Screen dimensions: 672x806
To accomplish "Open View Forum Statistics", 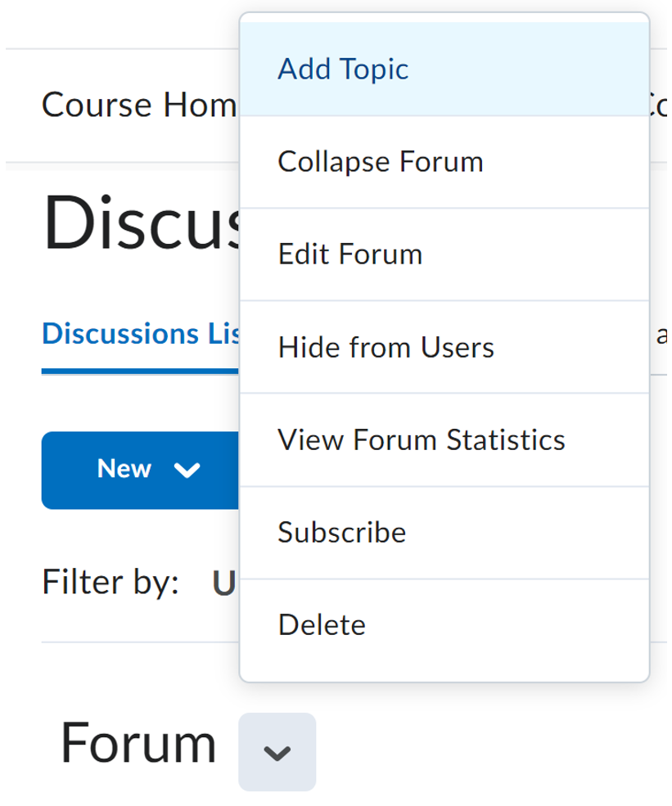I will coord(422,439).
